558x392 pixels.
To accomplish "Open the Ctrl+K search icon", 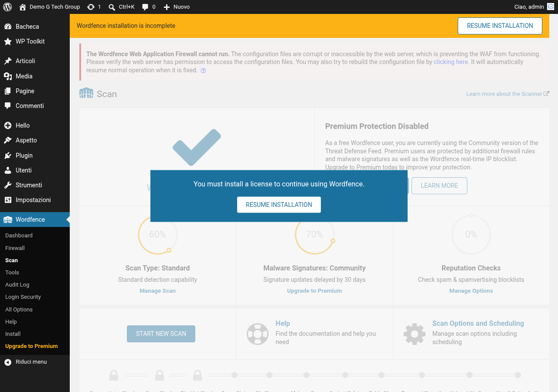I will coord(112,7).
